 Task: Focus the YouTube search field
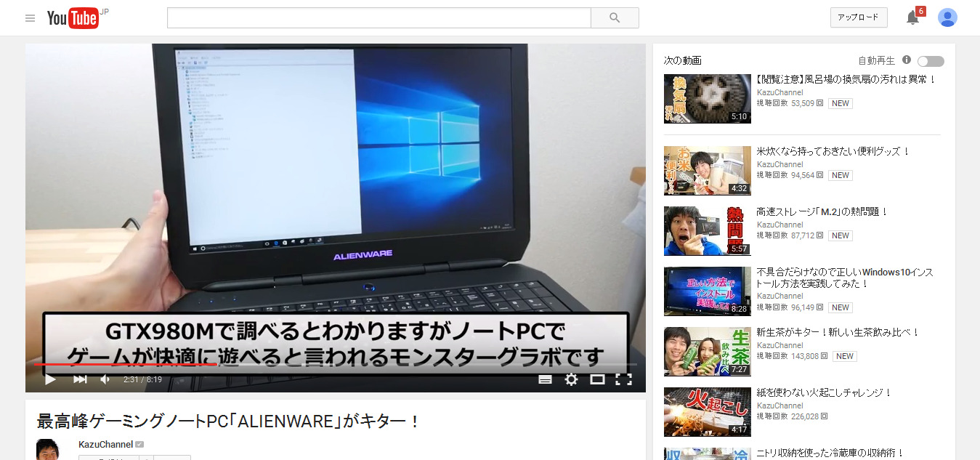[x=379, y=18]
